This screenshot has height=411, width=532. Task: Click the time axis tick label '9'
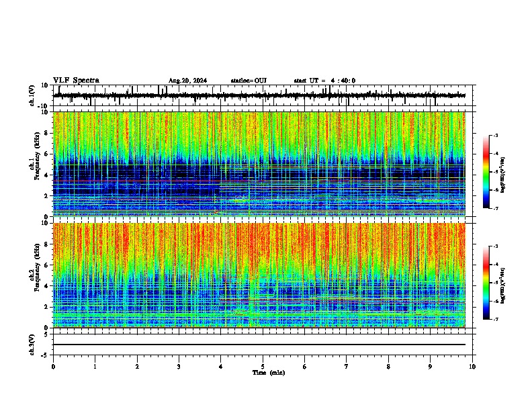point(430,367)
